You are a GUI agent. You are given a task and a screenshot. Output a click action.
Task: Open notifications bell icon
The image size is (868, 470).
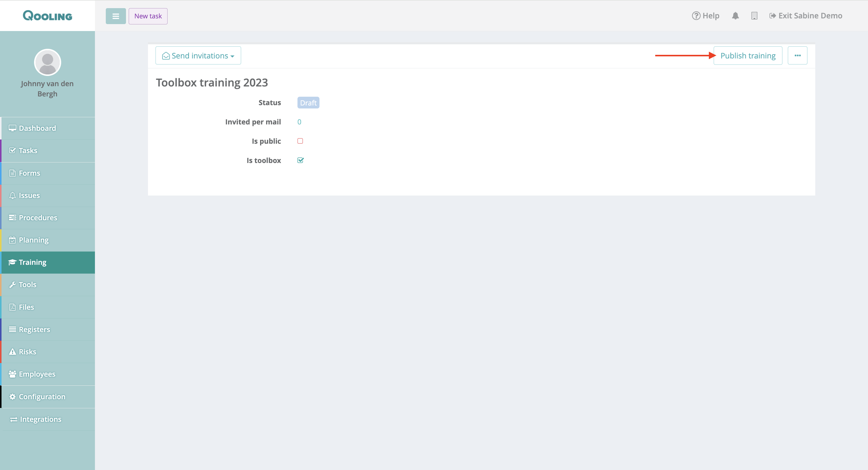pos(735,16)
